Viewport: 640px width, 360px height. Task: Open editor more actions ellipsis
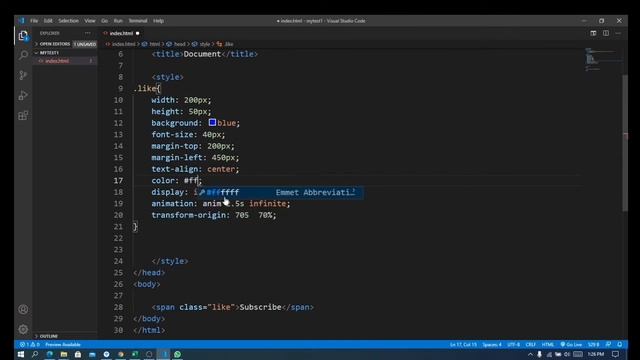tap(618, 33)
